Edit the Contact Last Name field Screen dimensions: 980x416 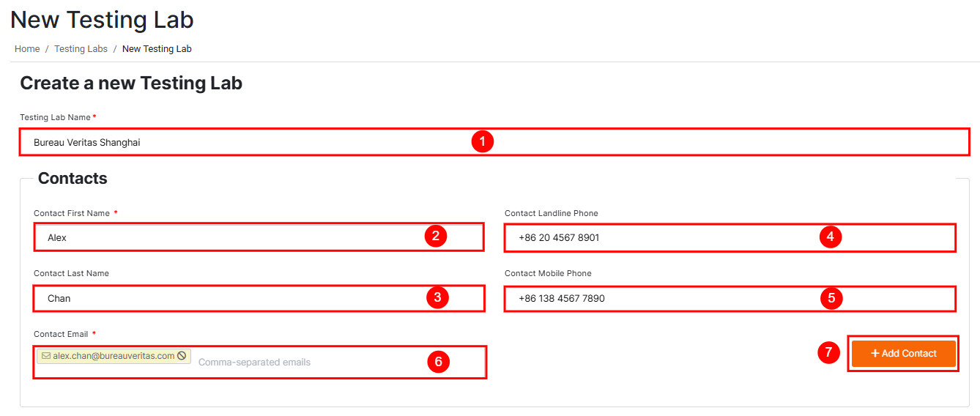tap(220, 298)
